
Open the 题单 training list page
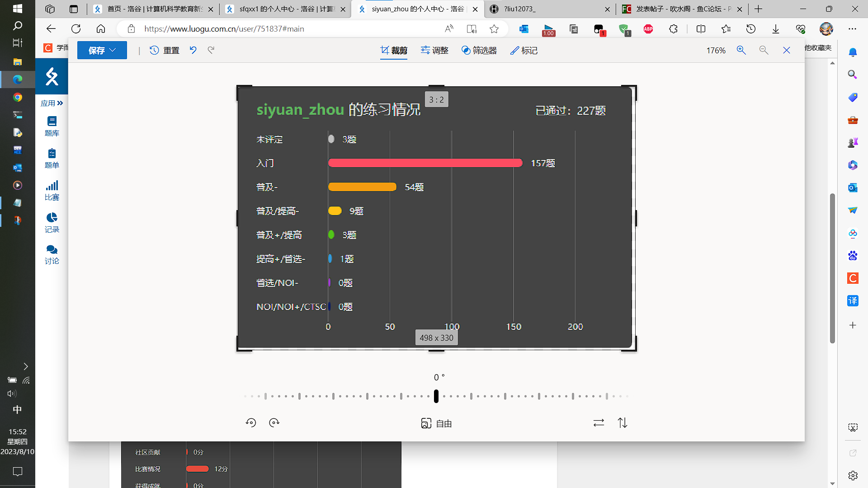click(x=52, y=159)
